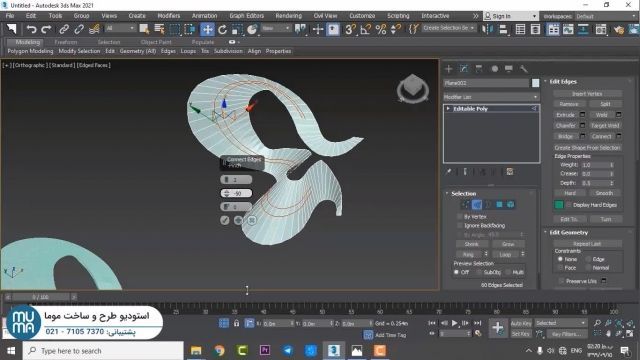Open the selection filter All dropdown

coord(120,29)
